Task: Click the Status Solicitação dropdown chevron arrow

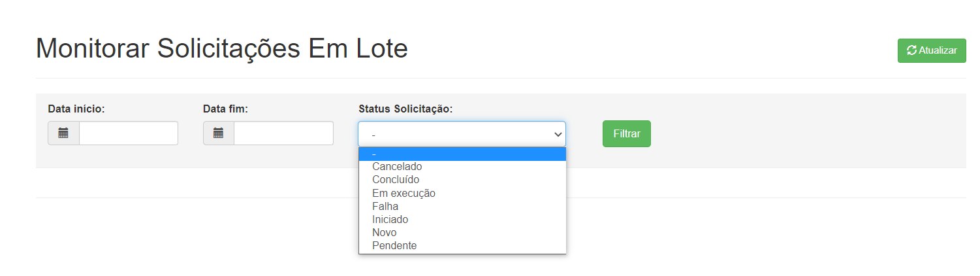Action: pyautogui.click(x=558, y=134)
